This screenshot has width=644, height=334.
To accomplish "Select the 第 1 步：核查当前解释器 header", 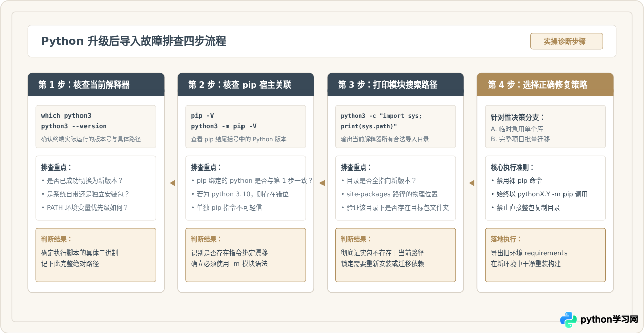I will coord(96,85).
